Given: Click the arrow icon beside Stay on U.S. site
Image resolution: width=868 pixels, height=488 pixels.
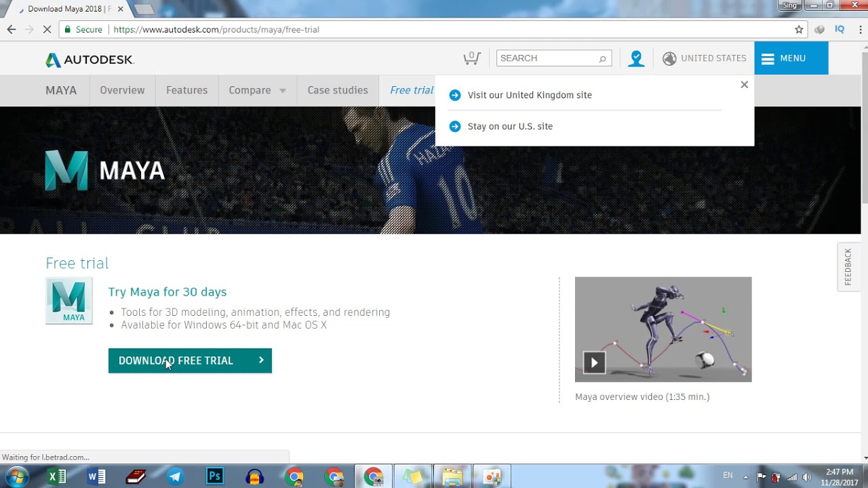Looking at the screenshot, I should tap(455, 126).
